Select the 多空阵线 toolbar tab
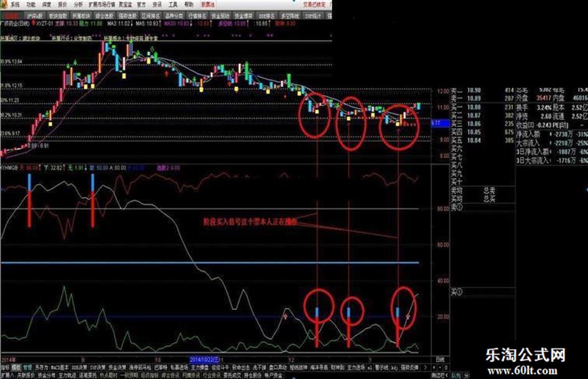Image resolution: width=588 pixels, height=379 pixels. pos(290,16)
